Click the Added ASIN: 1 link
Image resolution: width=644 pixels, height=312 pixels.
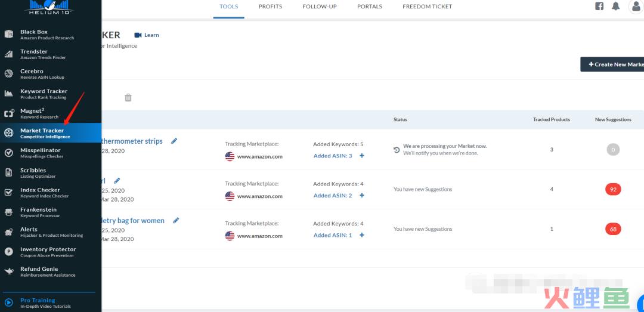point(333,235)
